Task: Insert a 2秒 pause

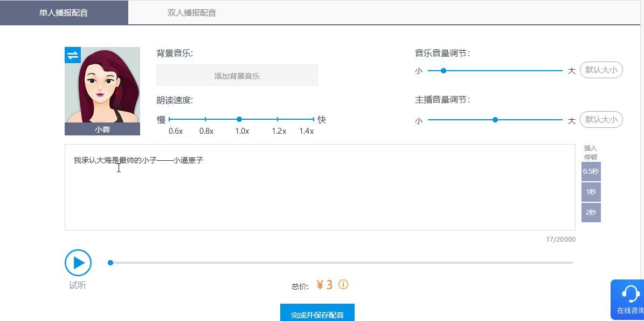Action: coord(591,213)
